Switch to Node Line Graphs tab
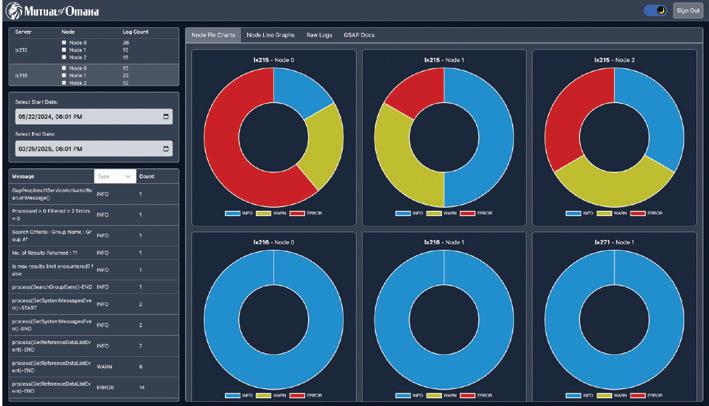This screenshot has width=709, height=406. [x=270, y=35]
